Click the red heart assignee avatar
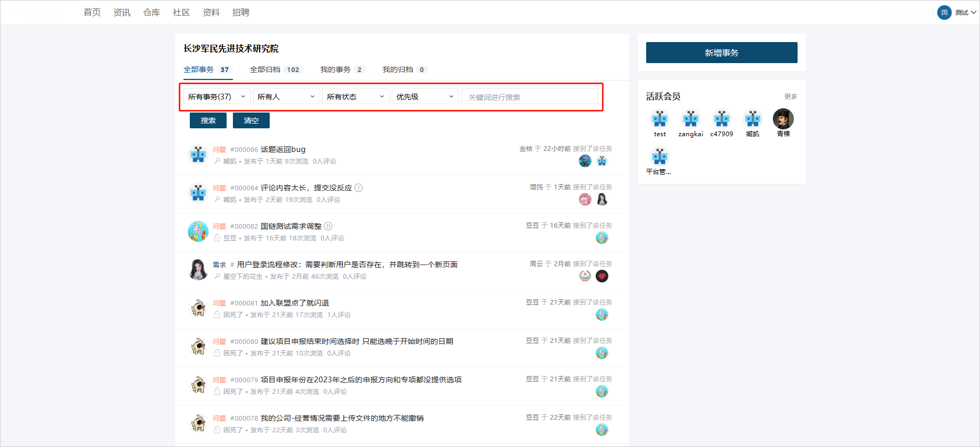 [x=602, y=276]
